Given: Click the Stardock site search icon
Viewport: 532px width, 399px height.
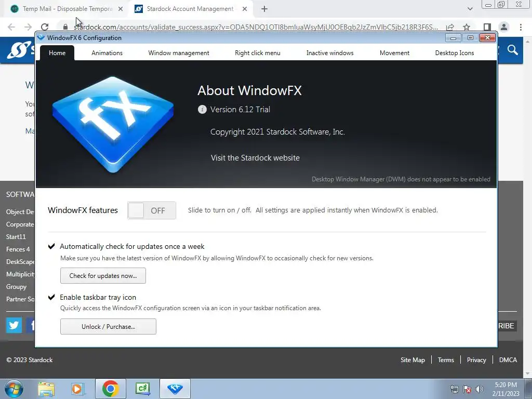Looking at the screenshot, I should [513, 50].
